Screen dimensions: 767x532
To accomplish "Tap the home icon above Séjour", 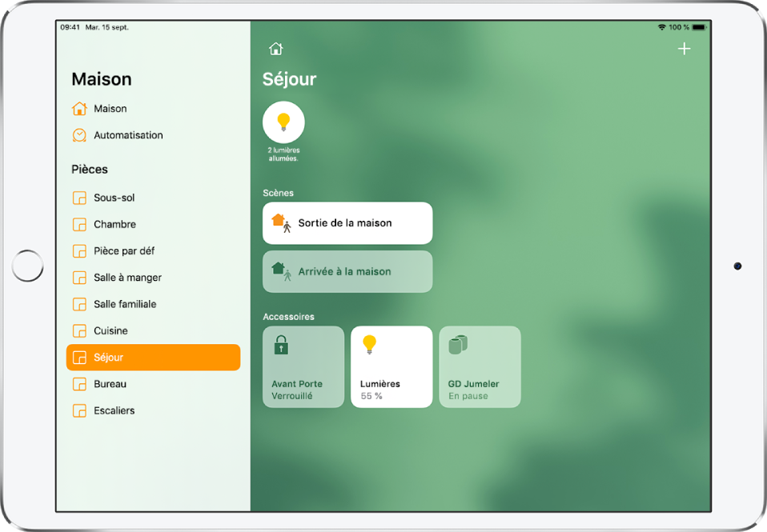I will (276, 49).
